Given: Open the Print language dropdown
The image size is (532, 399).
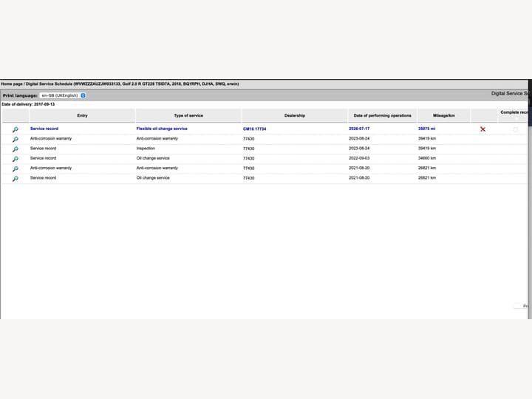Looking at the screenshot, I should tap(63, 95).
